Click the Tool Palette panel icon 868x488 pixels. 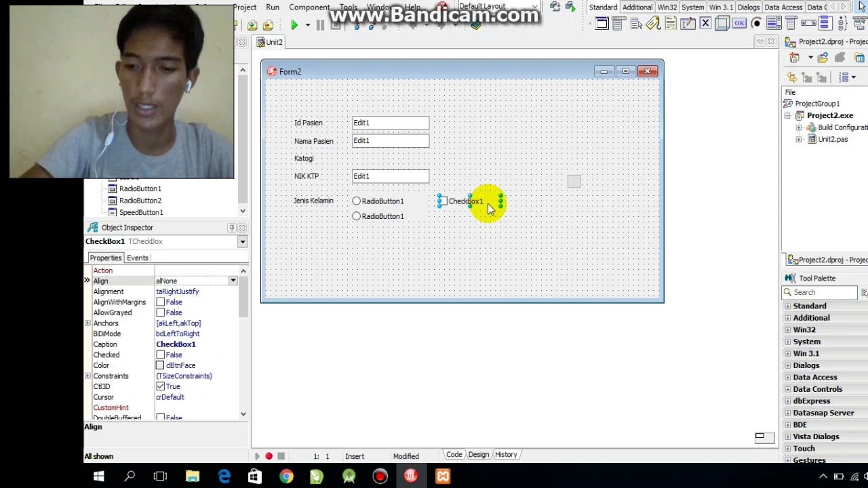(790, 278)
